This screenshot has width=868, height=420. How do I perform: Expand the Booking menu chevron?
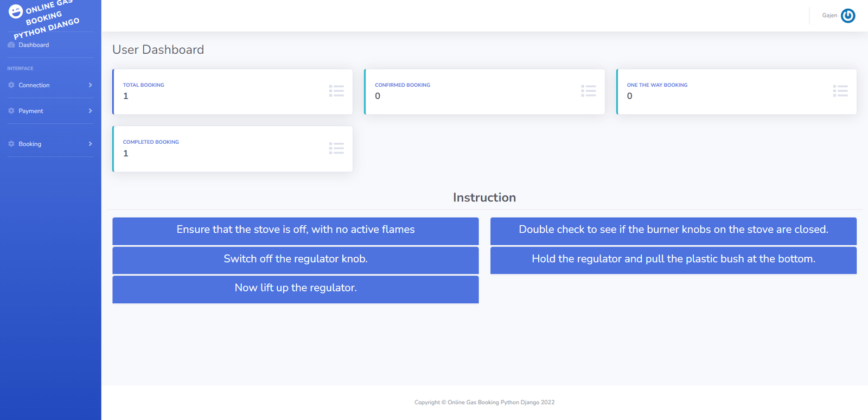90,144
